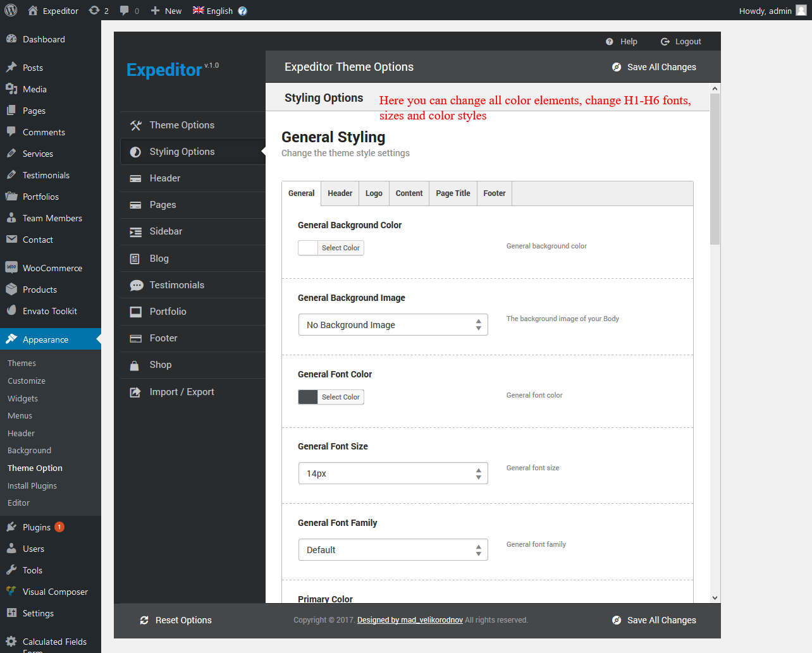
Task: Click the updates icon in admin bar
Action: 94,10
